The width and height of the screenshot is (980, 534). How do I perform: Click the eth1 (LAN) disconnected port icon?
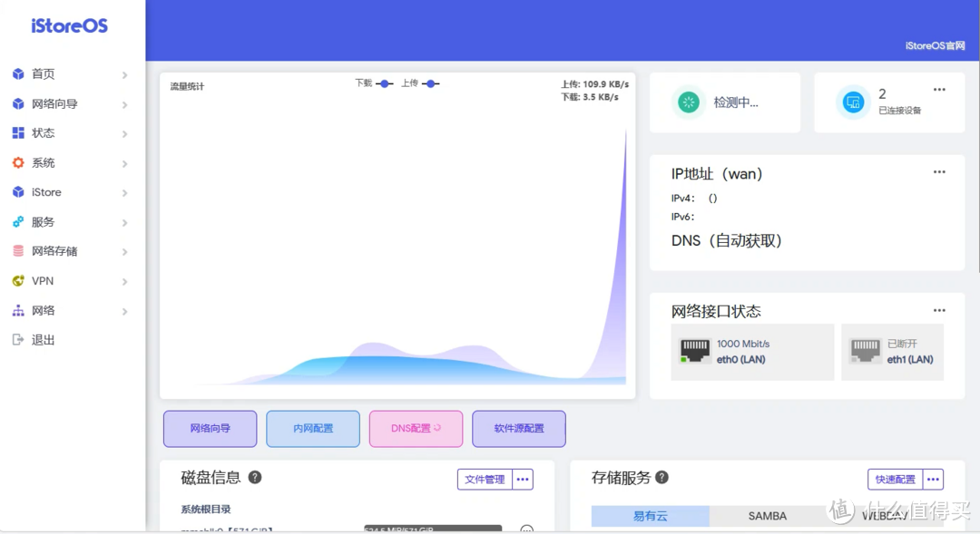tap(865, 350)
